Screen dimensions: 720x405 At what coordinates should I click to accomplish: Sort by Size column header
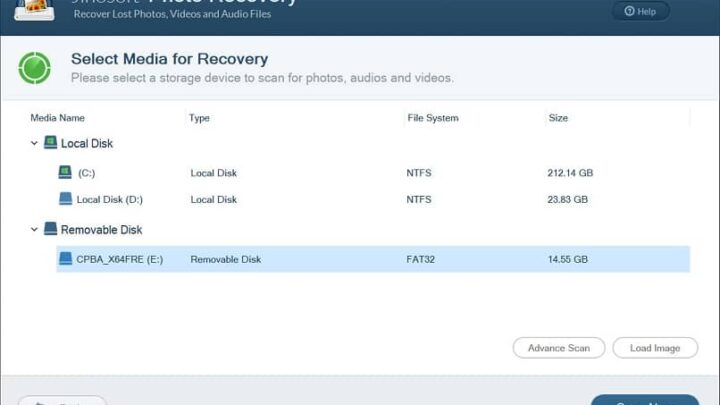click(x=558, y=118)
